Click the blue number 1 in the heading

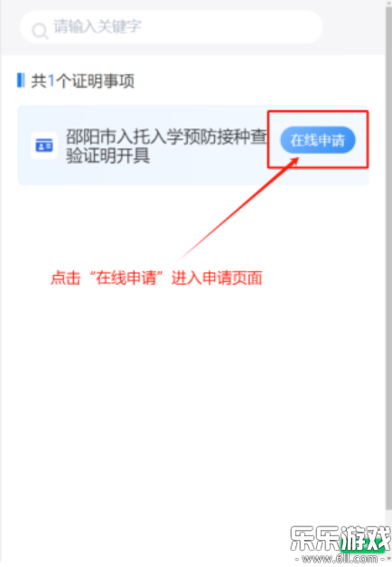(51, 80)
